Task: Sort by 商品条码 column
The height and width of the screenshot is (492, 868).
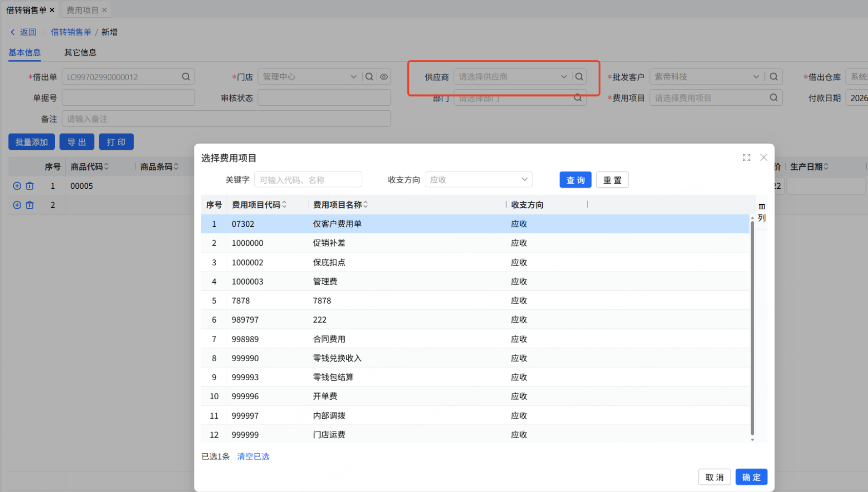Action: pos(176,167)
